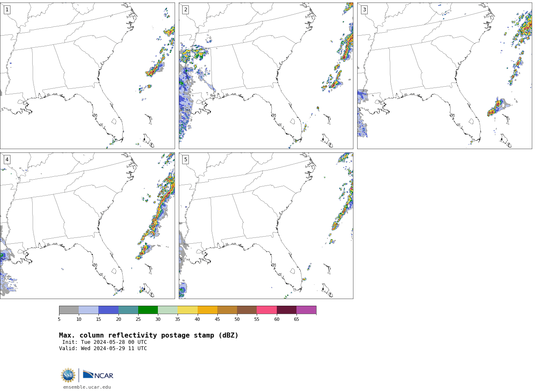Click the maroon 60-65 dBZ swatch
The height and width of the screenshot is (392, 536).
coord(286,310)
